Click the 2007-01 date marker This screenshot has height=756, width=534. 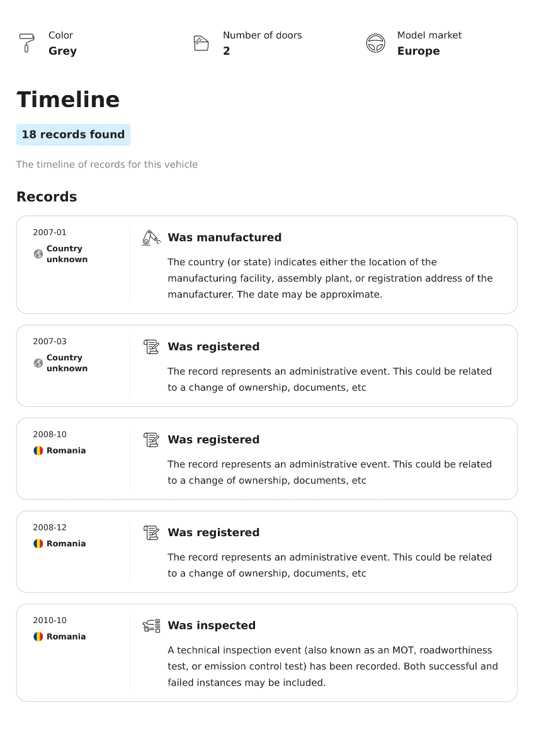[50, 232]
